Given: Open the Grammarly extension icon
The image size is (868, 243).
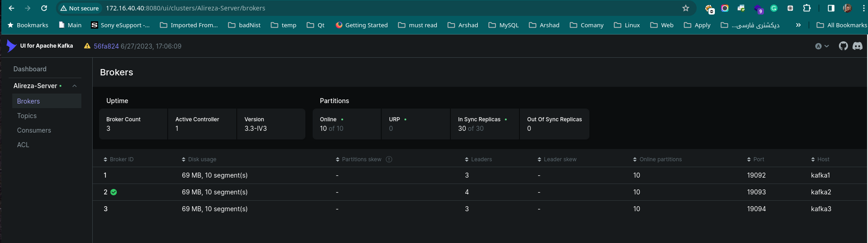Looking at the screenshot, I should coord(774,8).
